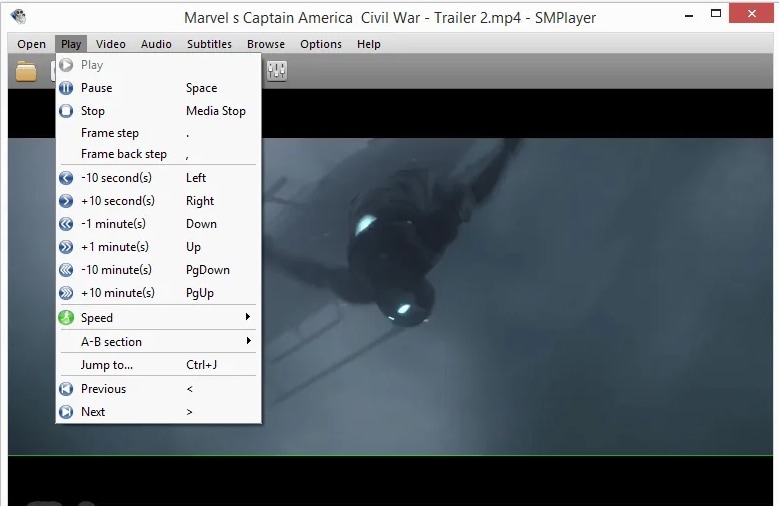Maximize the SMPlayer window
The height and width of the screenshot is (506, 779).
pyautogui.click(x=716, y=13)
